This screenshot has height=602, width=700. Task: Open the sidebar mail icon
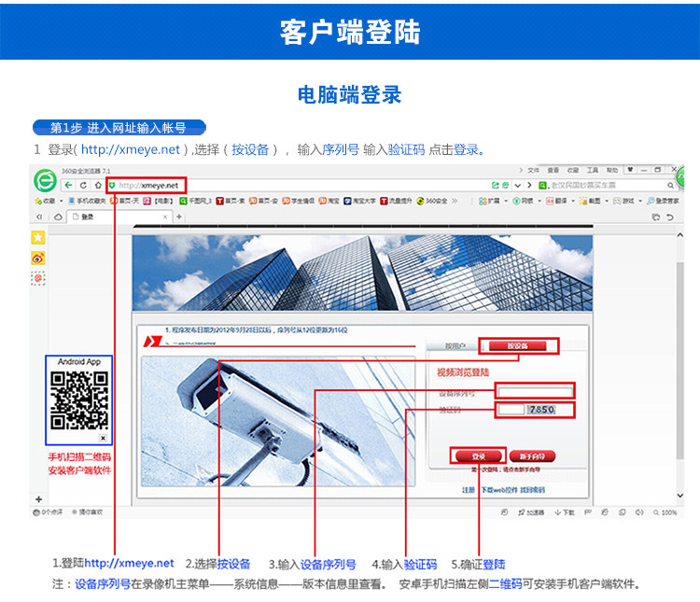coord(38,278)
